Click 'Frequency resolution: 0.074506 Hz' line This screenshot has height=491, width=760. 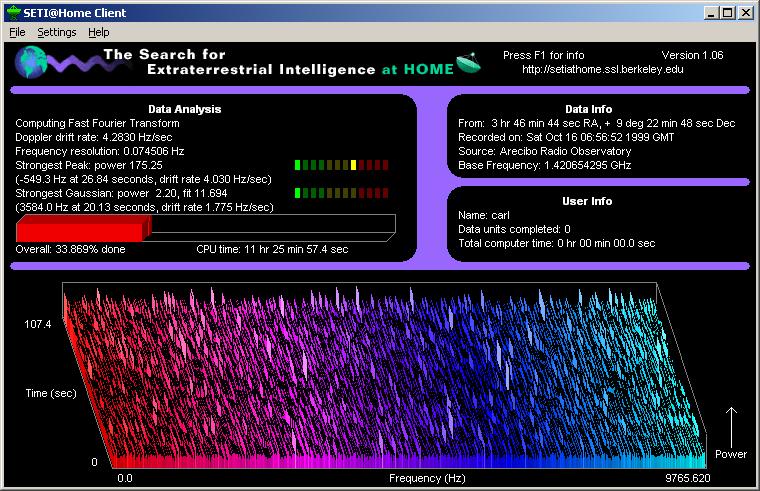click(x=100, y=152)
